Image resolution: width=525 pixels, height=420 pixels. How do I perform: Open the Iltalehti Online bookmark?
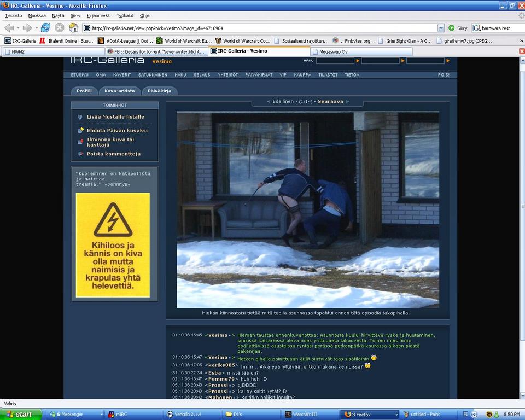coord(66,41)
